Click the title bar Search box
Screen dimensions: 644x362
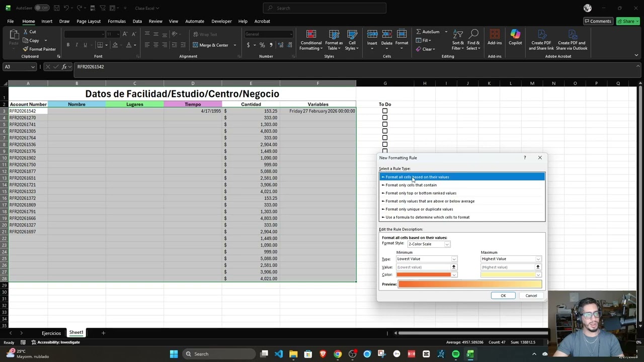(x=325, y=8)
